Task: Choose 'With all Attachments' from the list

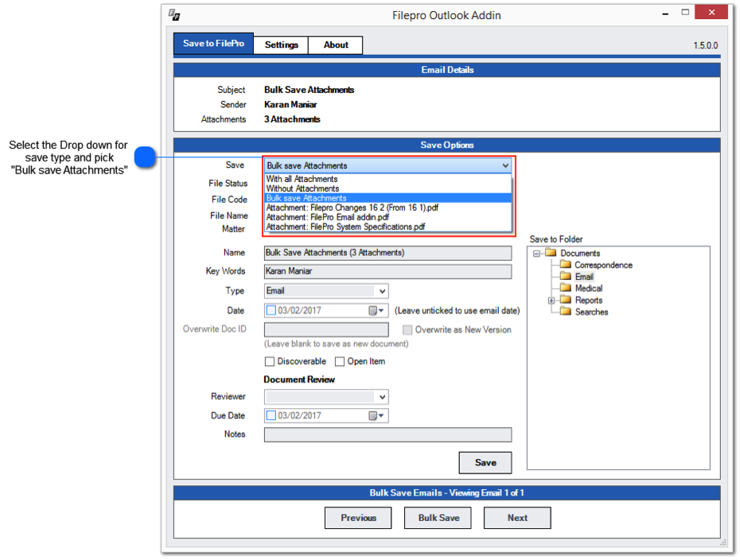Action: (388, 179)
